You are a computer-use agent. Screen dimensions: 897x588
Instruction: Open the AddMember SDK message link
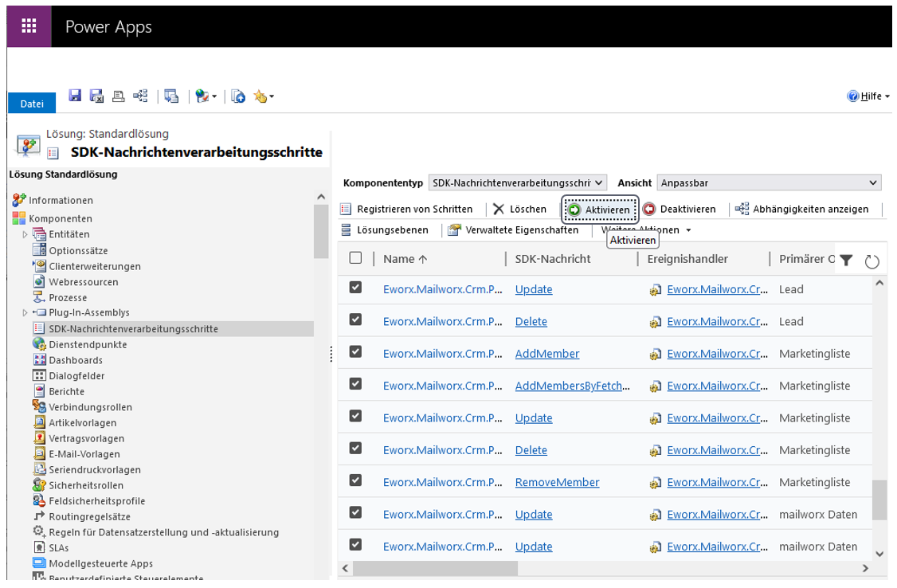click(547, 354)
